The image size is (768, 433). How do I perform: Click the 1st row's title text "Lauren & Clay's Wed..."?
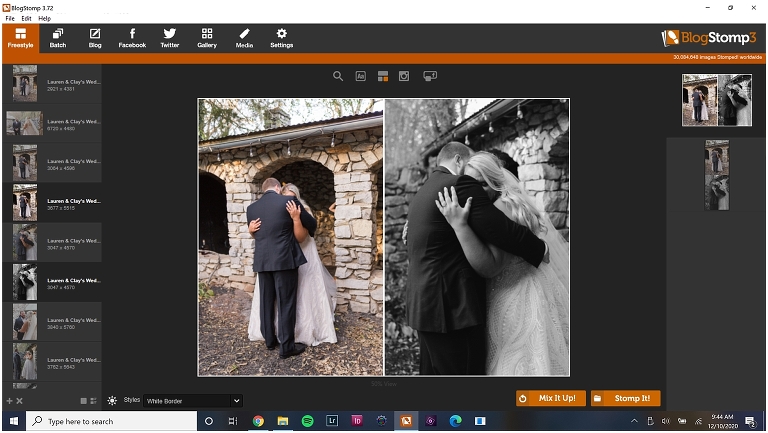click(74, 82)
